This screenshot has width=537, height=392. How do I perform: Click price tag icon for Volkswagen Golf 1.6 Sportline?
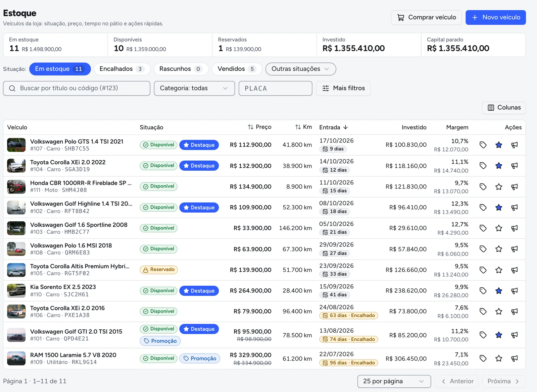[x=483, y=228]
